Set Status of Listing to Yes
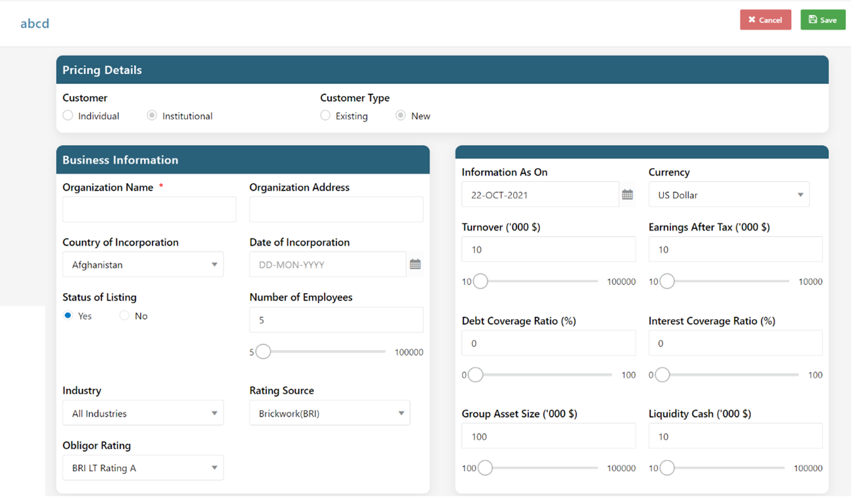The width and height of the screenshot is (851, 504). point(68,315)
